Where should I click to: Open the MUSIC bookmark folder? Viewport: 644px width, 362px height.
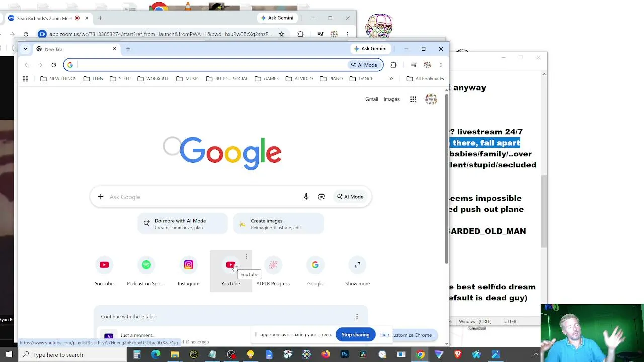coord(187,79)
